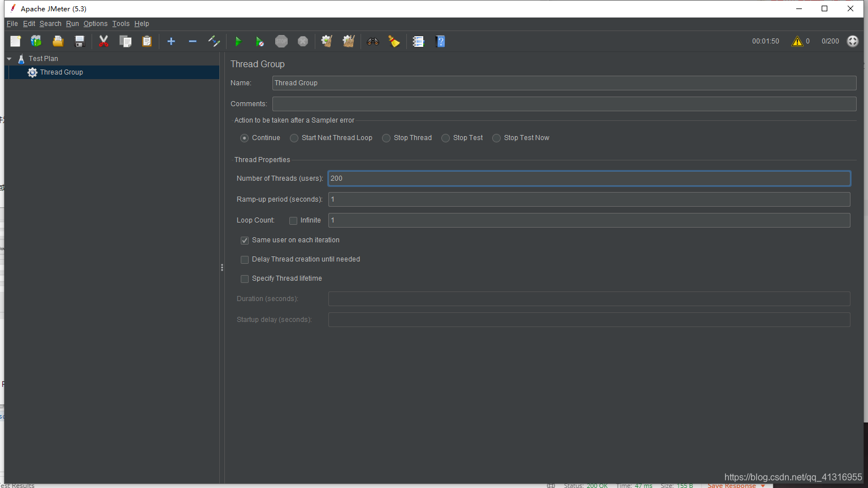Open Search with binoculars icon
The image size is (868, 488).
pos(372,41)
